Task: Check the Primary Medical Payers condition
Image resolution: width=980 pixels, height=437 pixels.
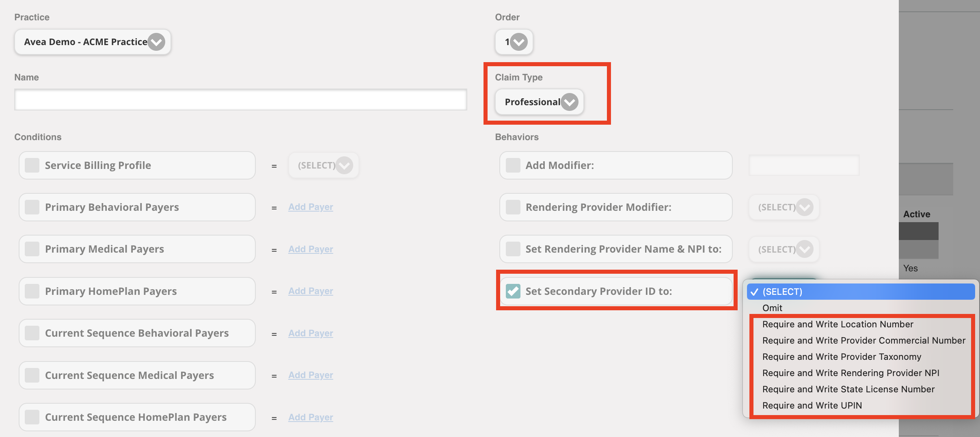Action: pyautogui.click(x=32, y=249)
